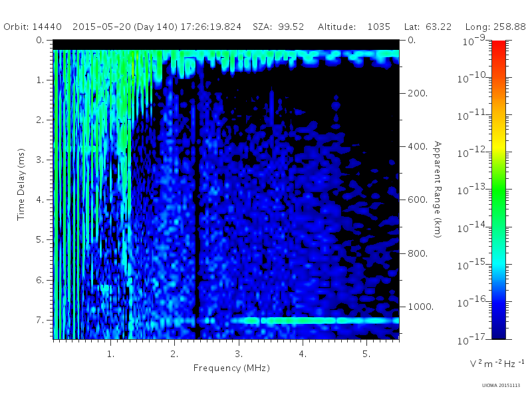The width and height of the screenshot is (532, 399).
Task: Click the frequency tick label 1.
Action: coord(110,354)
